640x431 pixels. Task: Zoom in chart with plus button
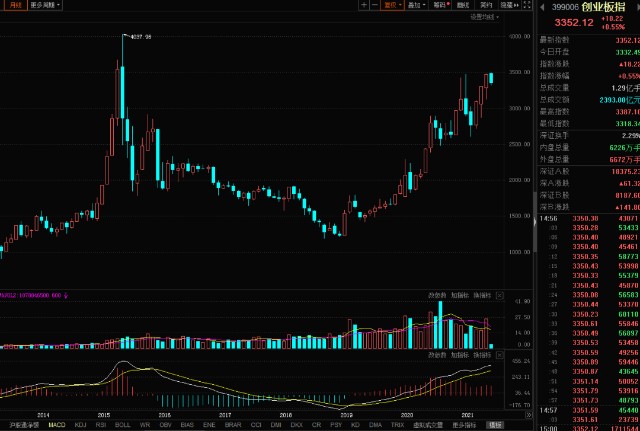tap(364, 5)
